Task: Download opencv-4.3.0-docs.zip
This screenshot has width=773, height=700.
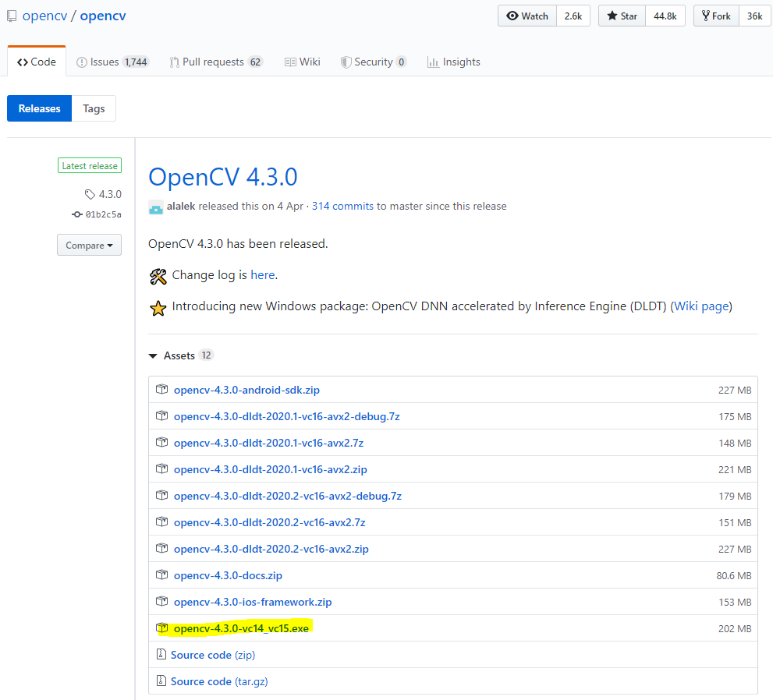Action: point(228,575)
